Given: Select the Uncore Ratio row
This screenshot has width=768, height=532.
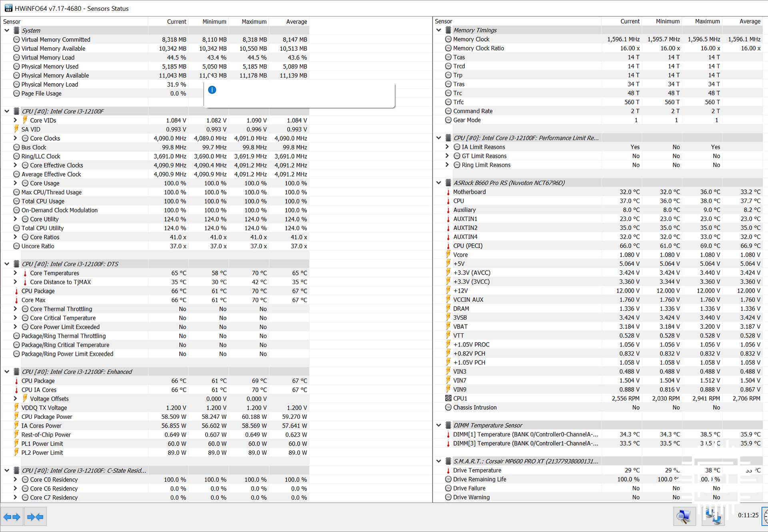Looking at the screenshot, I should (x=155, y=246).
